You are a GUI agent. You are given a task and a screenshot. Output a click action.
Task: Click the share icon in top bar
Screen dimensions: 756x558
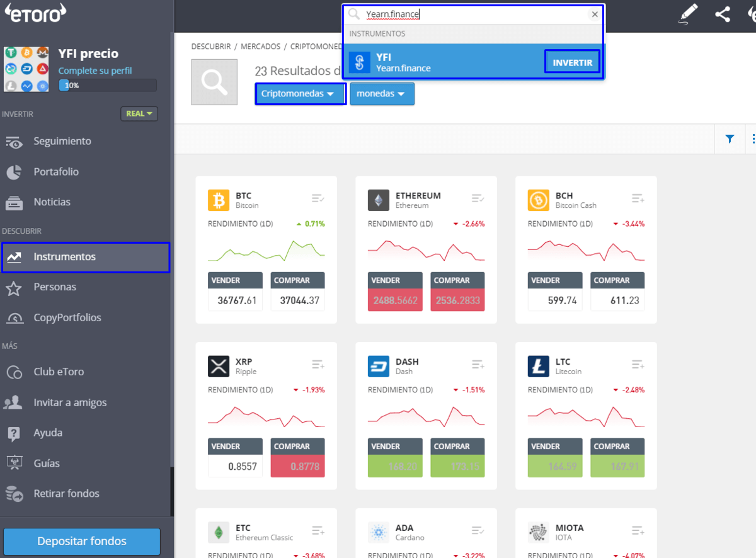(x=723, y=14)
